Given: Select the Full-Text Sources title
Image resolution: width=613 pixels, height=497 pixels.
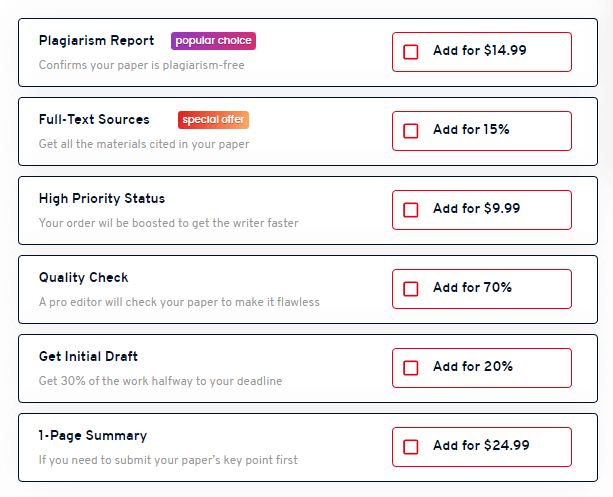Looking at the screenshot, I should click(x=94, y=119).
